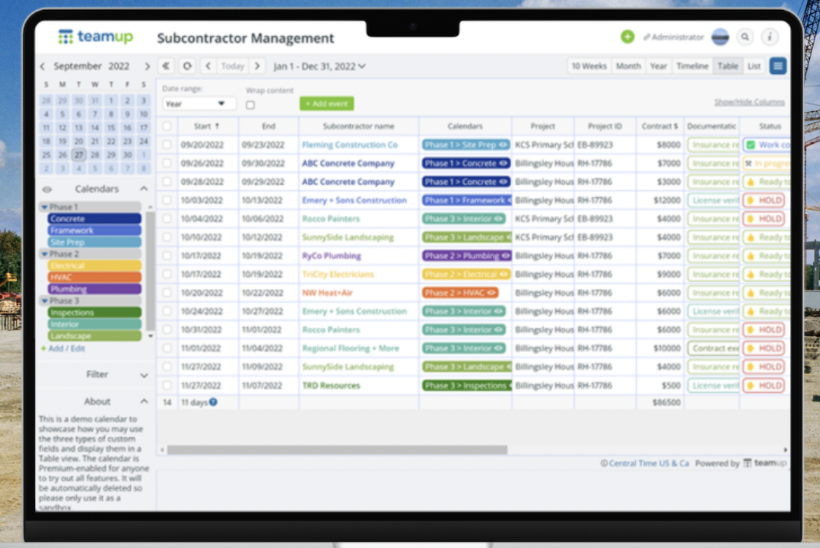The image size is (820, 548).
Task: Toggle eye on NW Heat+Air HVAC tag
Action: click(491, 293)
